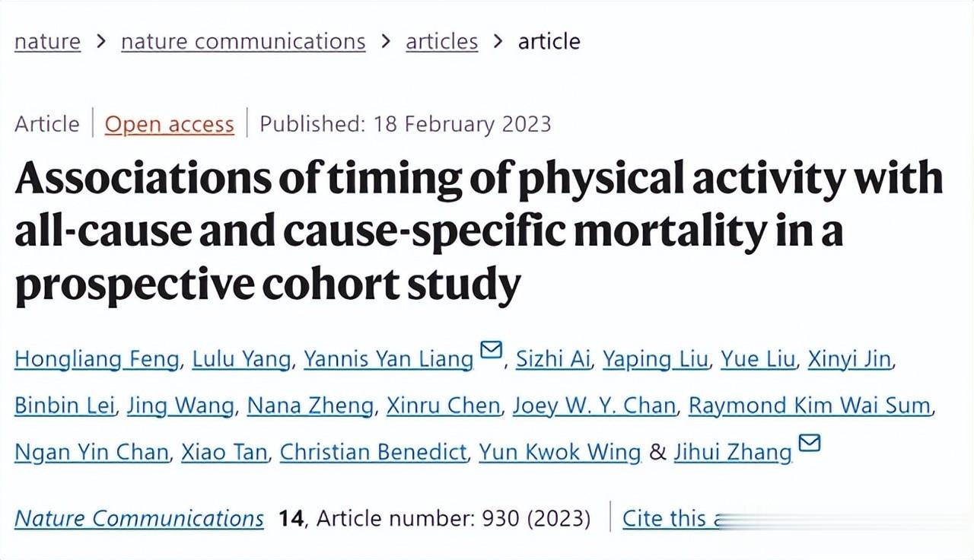Click the Nature Communications journal link
Image resolution: width=974 pixels, height=560 pixels.
(139, 518)
